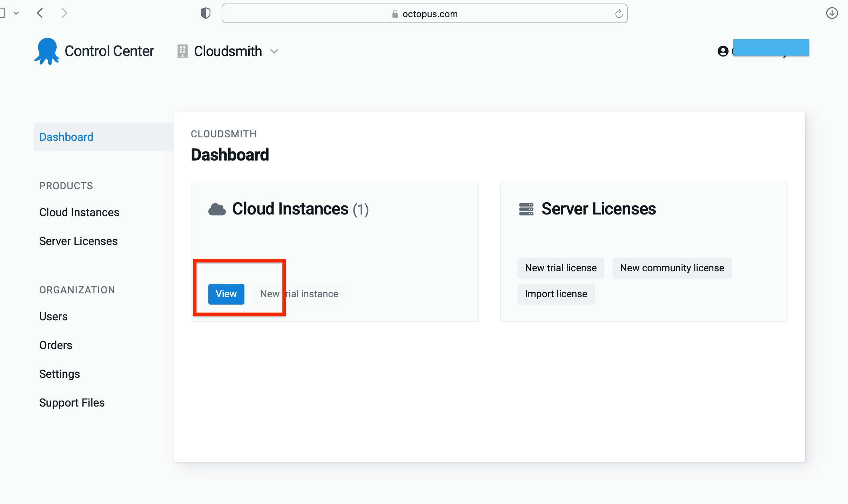Go to Users page
This screenshot has height=504, width=848.
click(53, 316)
